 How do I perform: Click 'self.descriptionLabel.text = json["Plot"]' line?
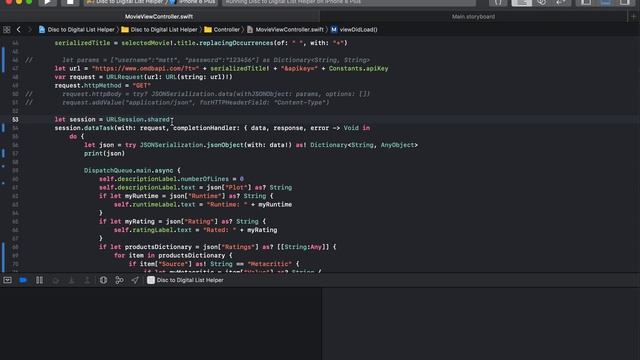click(196, 188)
